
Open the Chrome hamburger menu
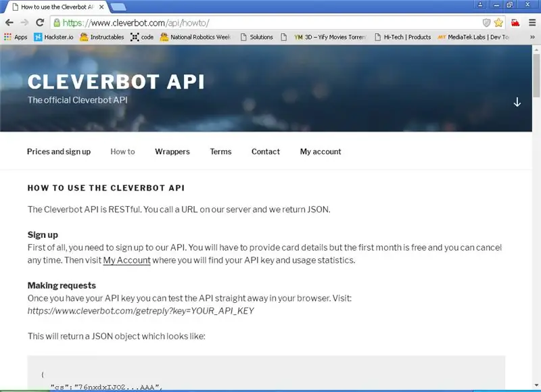click(532, 23)
